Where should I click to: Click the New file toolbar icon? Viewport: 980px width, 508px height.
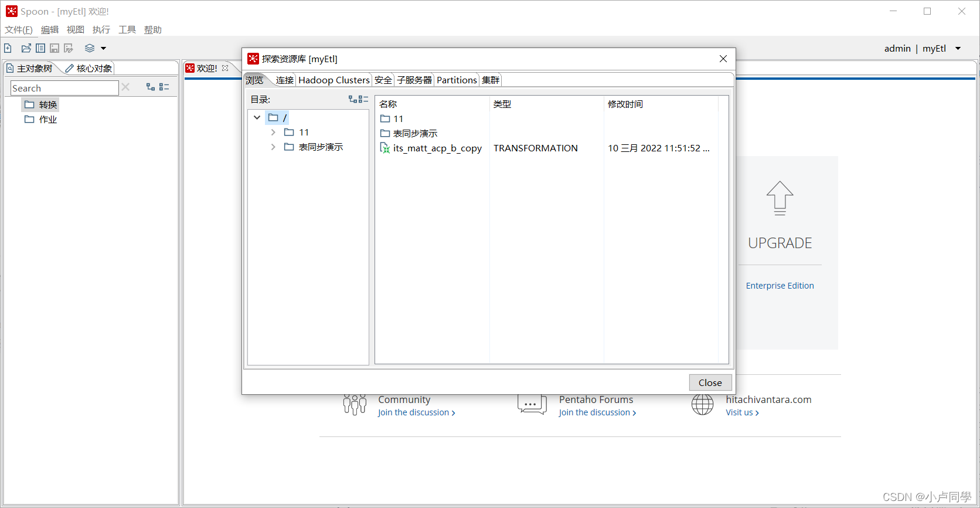[x=8, y=48]
